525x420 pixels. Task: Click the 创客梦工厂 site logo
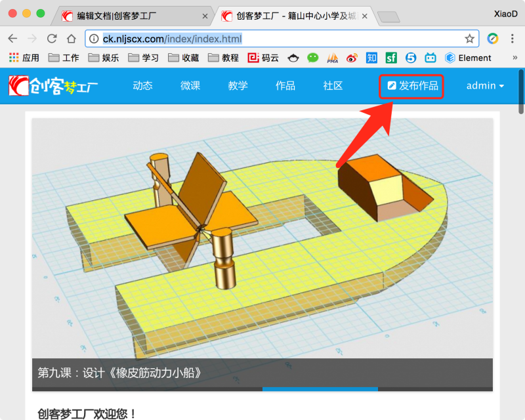point(54,86)
